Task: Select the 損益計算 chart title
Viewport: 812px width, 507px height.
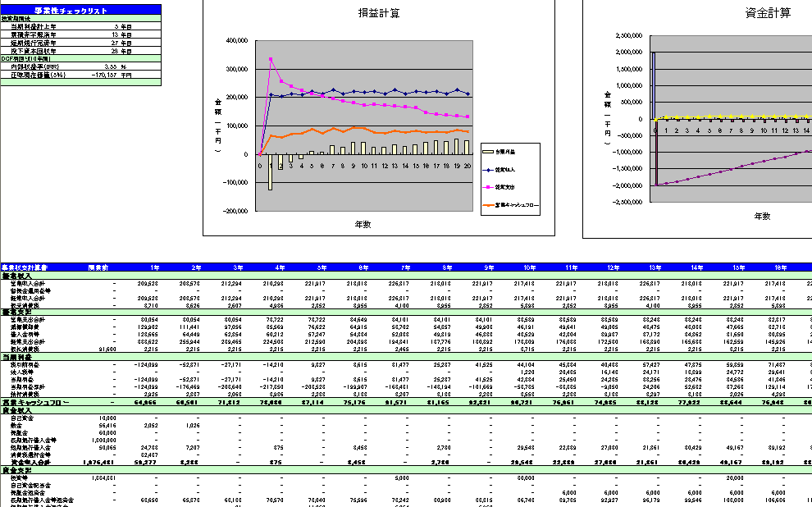Action: (x=379, y=13)
